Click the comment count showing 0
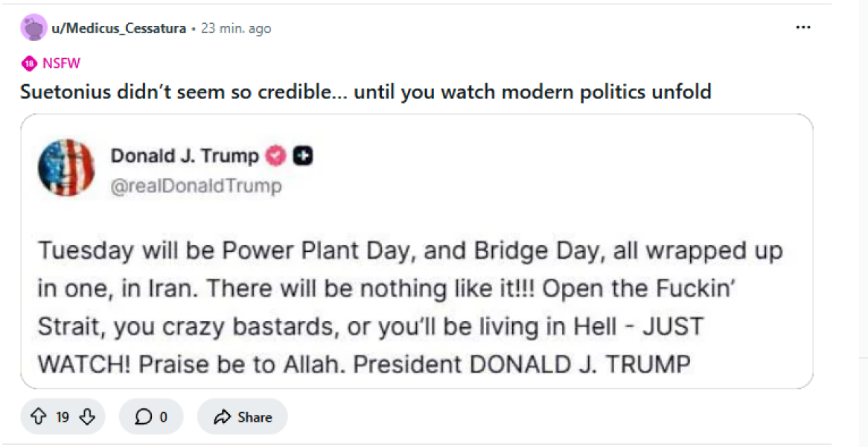Image resolution: width=868 pixels, height=447 pixels. pos(162,416)
